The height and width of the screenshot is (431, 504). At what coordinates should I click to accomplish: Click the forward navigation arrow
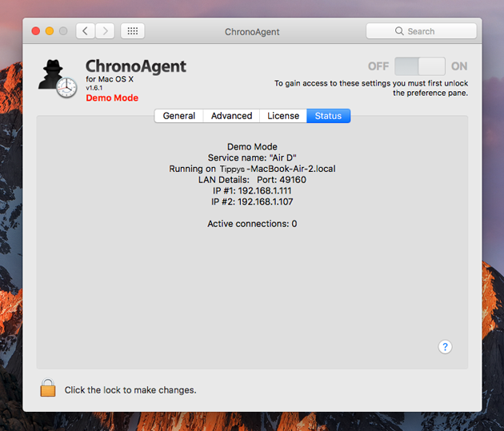(105, 31)
